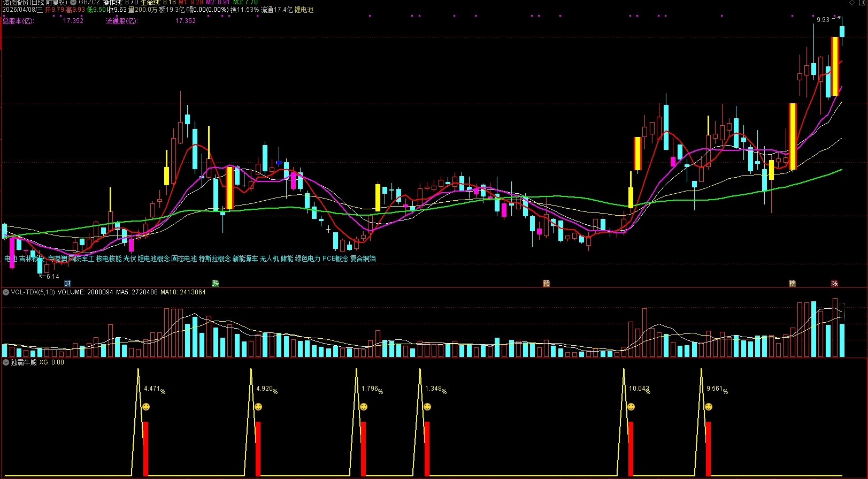The image size is (868, 479).
Task: Open the PCB概念 concept tag
Action: point(335,258)
